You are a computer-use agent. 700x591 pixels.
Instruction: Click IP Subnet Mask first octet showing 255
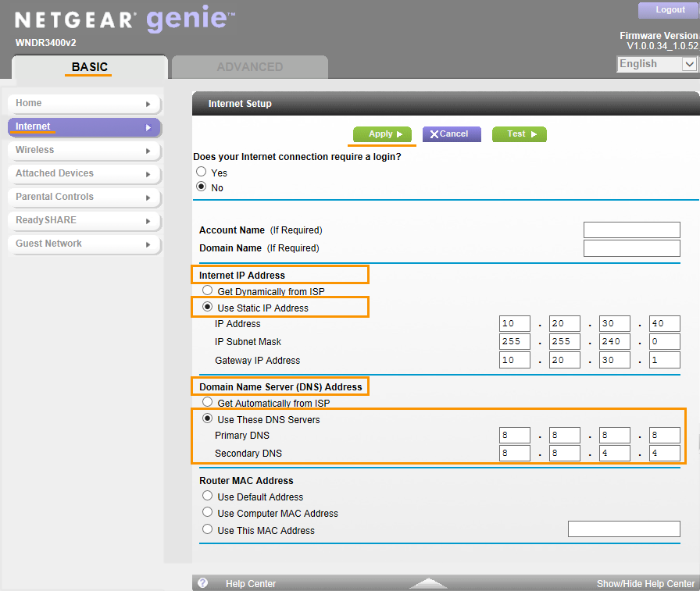point(515,342)
